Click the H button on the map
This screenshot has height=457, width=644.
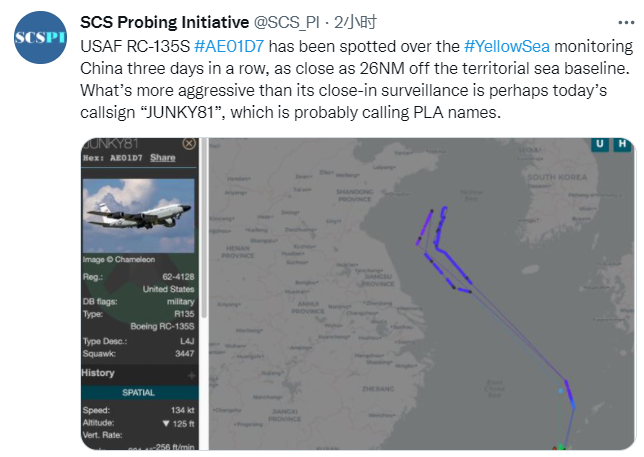pyautogui.click(x=622, y=144)
